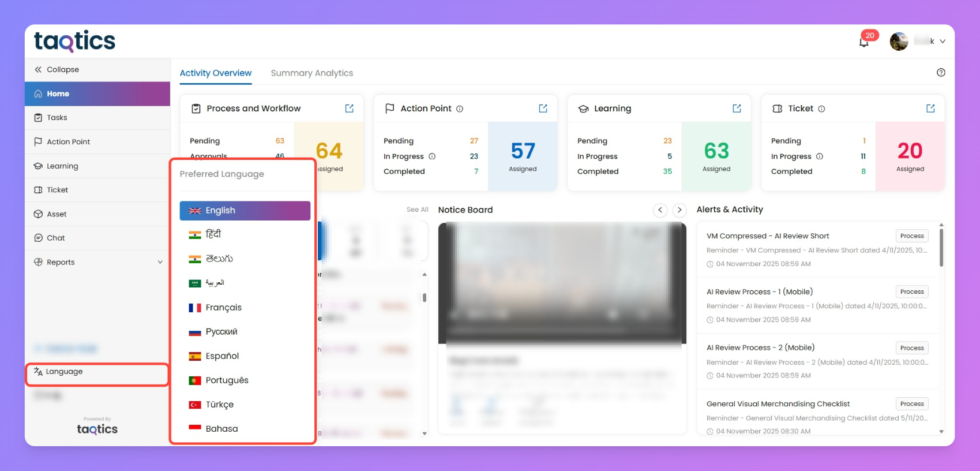Select Hindi language option
Image resolution: width=980 pixels, height=471 pixels.
click(245, 234)
